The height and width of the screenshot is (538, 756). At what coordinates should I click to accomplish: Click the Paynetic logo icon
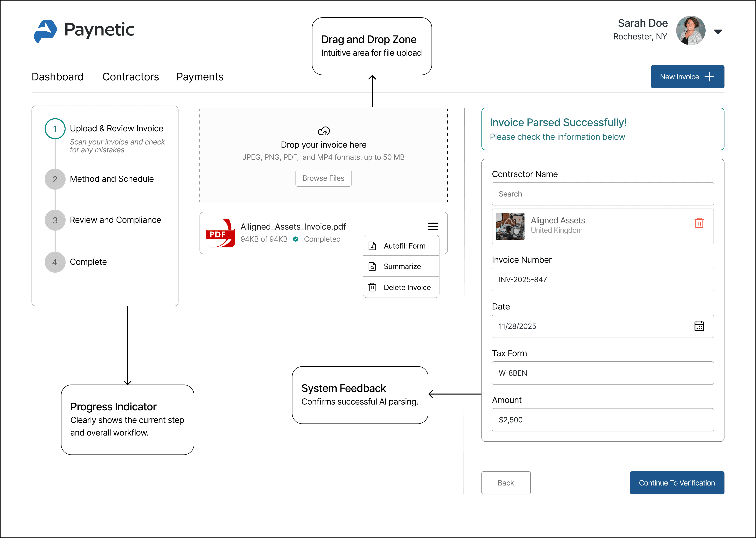click(45, 31)
